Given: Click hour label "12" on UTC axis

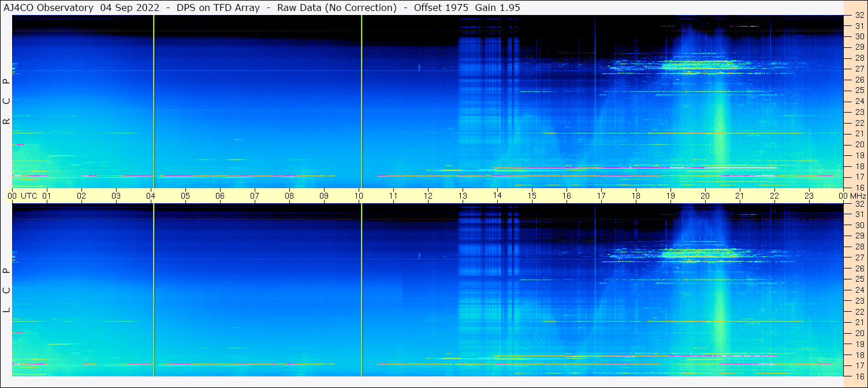Looking at the screenshot, I should 428,196.
